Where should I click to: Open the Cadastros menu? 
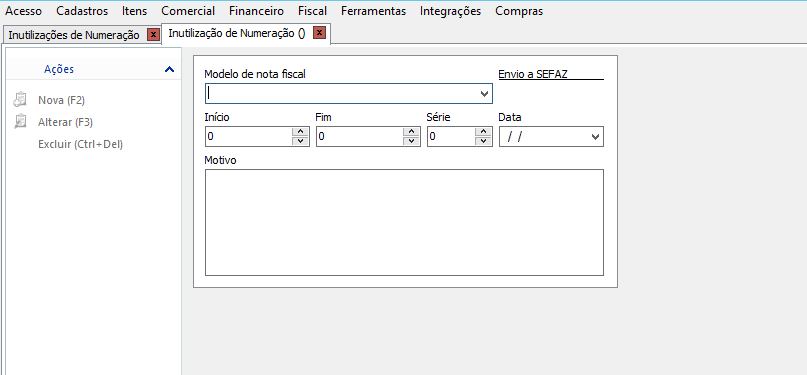(x=82, y=11)
